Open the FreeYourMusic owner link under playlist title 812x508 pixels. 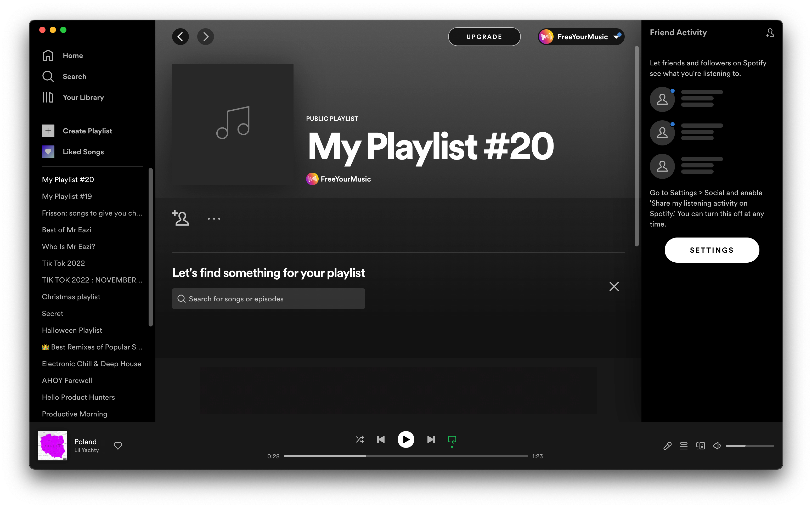(x=345, y=179)
